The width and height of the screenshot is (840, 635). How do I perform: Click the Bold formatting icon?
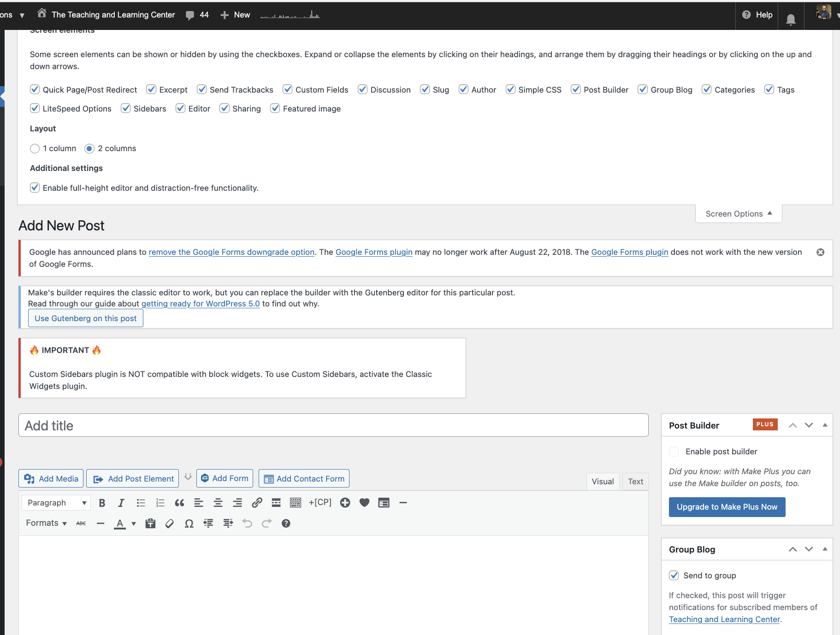pos(102,503)
